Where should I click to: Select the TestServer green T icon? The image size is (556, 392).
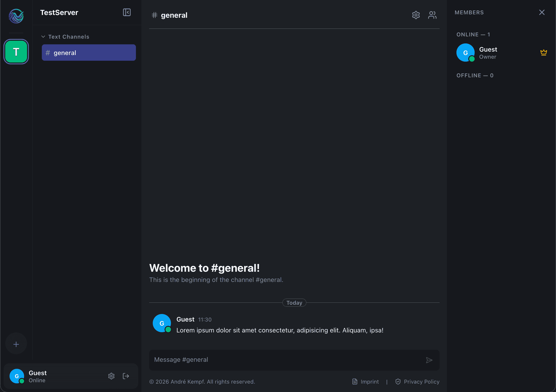point(16,52)
